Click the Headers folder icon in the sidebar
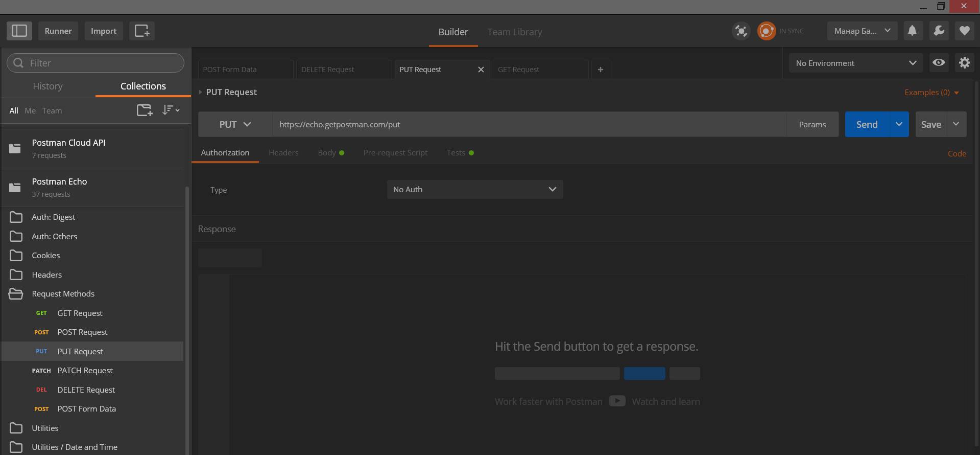Screen dimensions: 980x455 point(16,275)
